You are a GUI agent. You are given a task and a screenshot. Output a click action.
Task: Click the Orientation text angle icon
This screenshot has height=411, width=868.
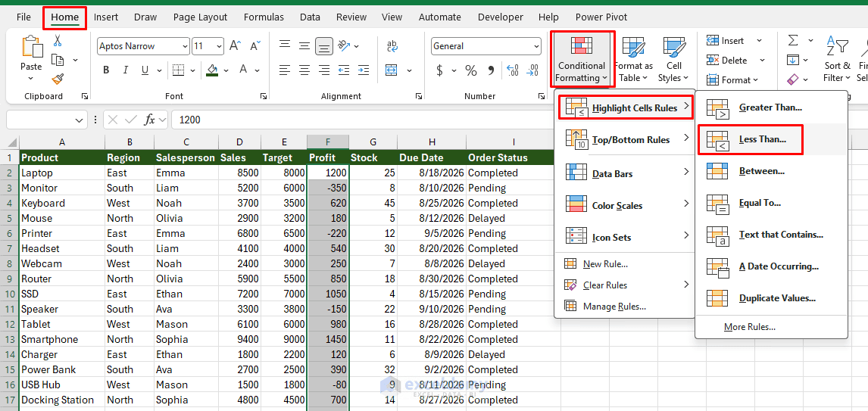[345, 46]
